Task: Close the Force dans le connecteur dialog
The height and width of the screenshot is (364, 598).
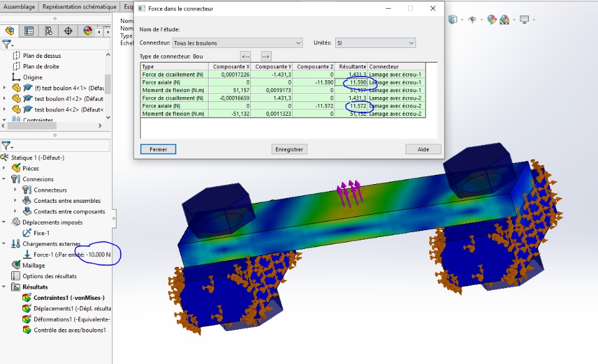Action: point(433,8)
